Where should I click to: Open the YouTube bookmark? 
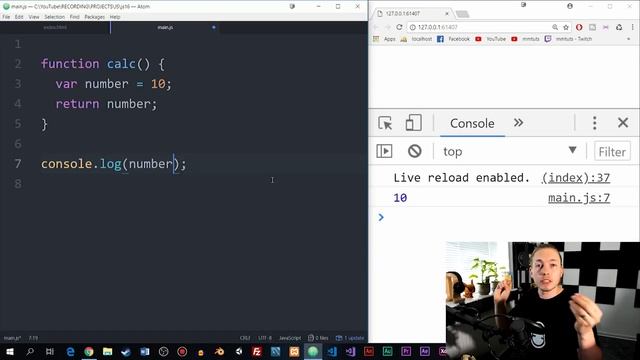coord(491,39)
